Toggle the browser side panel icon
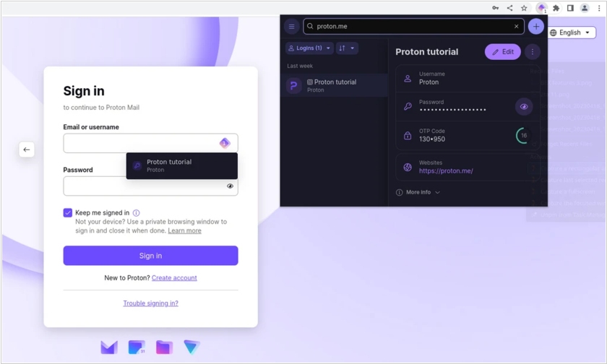This screenshot has width=607, height=364. click(570, 8)
